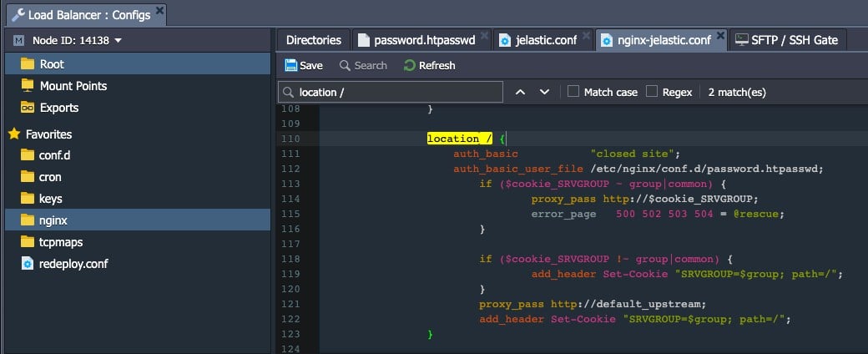
Task: Close the jelastic.conf tab
Action: click(586, 35)
